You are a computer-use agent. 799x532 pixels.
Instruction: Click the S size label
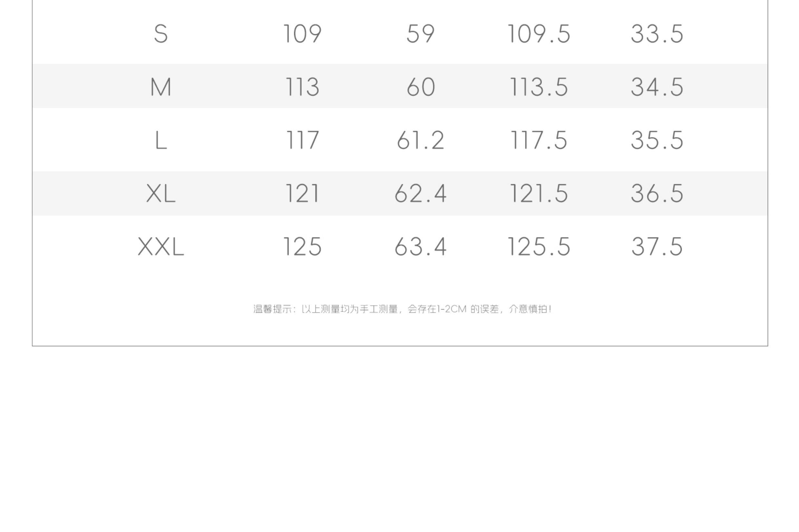[x=160, y=34]
